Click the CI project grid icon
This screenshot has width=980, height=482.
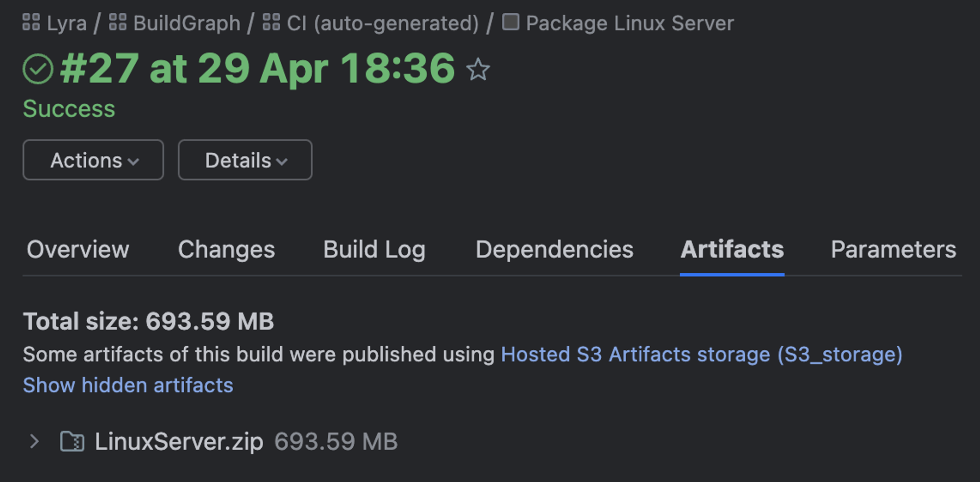coord(271,23)
